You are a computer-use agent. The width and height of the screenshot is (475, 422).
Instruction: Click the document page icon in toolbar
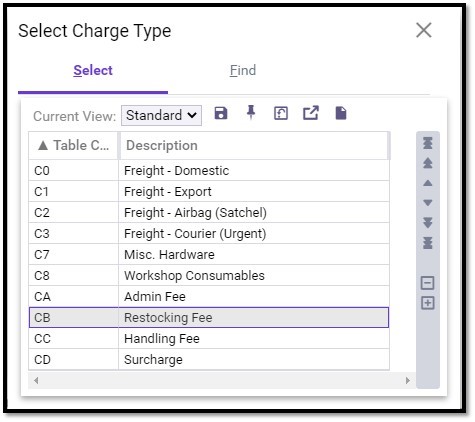341,113
